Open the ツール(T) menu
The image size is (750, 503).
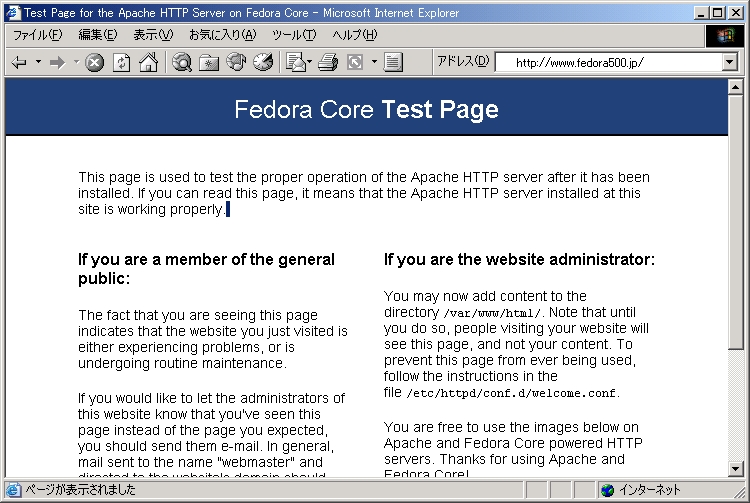(x=294, y=35)
